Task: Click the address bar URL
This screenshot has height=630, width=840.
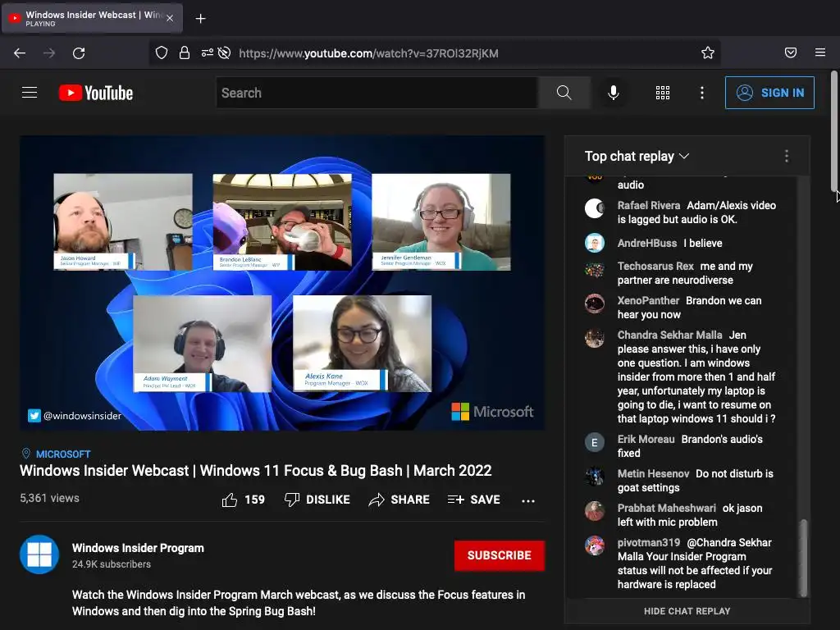Action: pyautogui.click(x=368, y=53)
